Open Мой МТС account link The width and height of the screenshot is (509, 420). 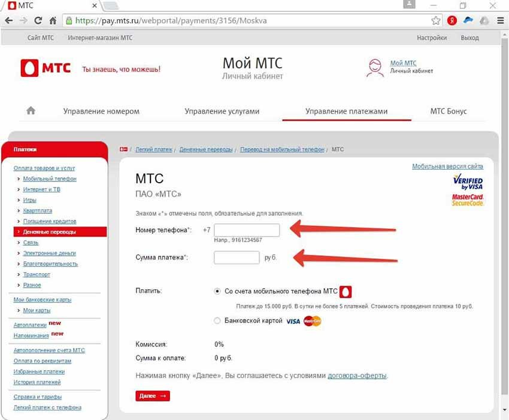click(403, 63)
